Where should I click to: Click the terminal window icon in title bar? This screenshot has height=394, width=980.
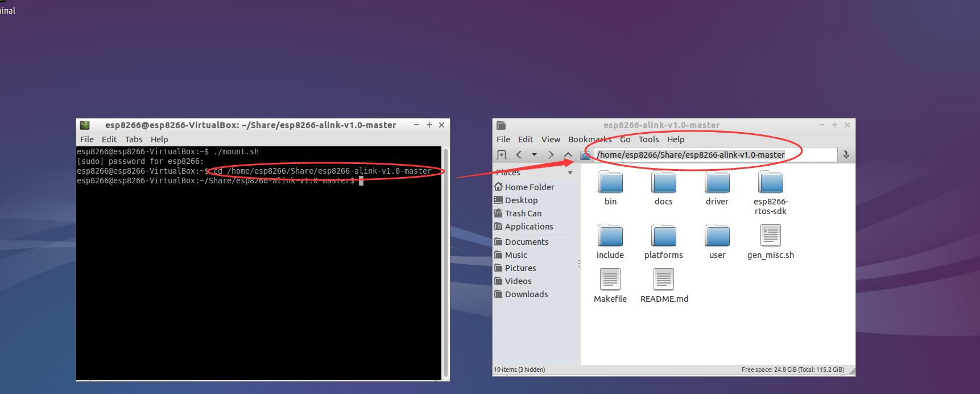[85, 125]
